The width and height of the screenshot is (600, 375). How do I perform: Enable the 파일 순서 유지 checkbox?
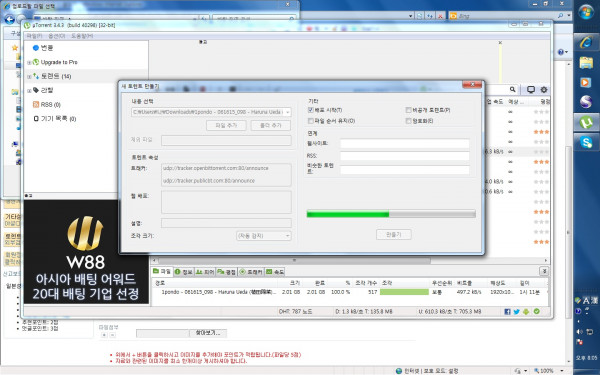click(310, 121)
